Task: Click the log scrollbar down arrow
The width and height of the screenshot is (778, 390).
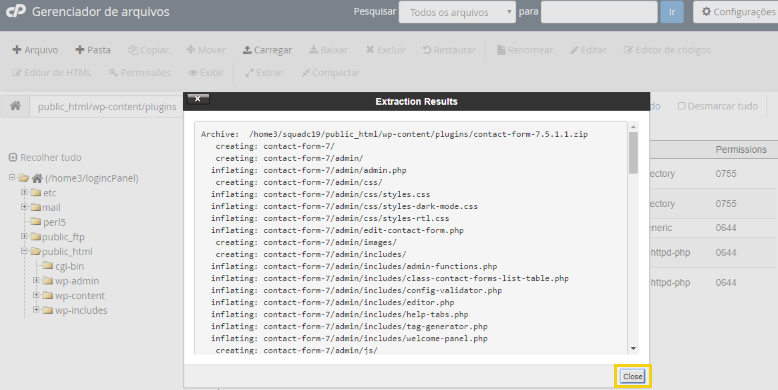Action: point(633,348)
